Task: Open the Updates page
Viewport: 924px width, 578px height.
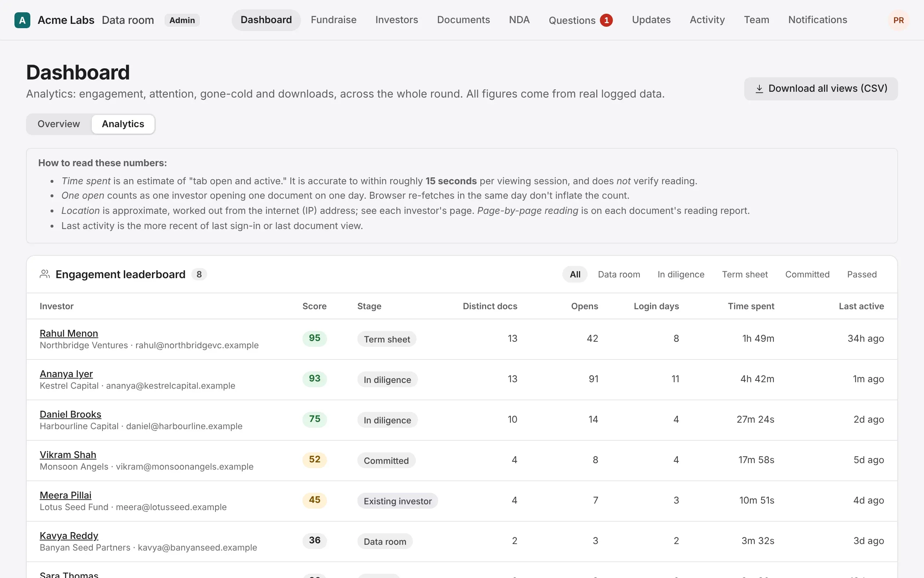Action: pyautogui.click(x=651, y=20)
